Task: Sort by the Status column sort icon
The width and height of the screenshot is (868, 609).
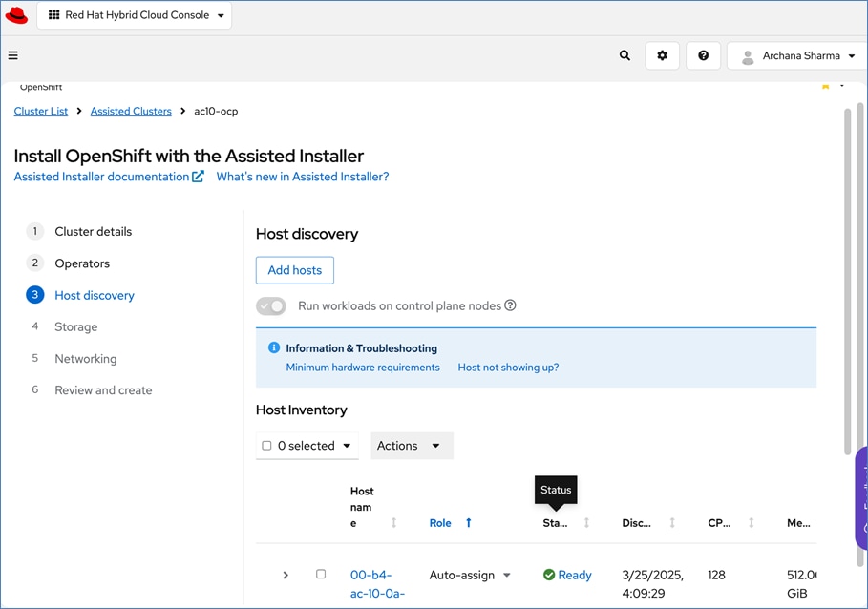Action: pos(586,523)
